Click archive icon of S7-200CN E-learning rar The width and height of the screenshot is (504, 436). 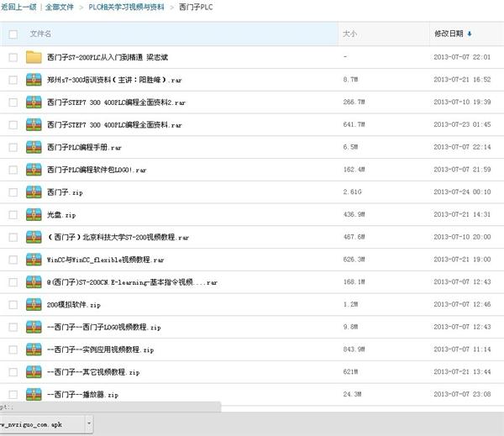click(x=34, y=282)
